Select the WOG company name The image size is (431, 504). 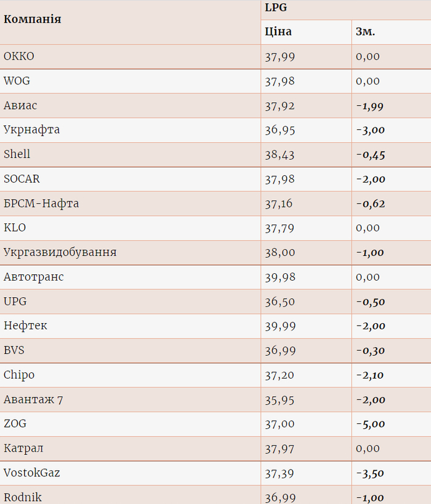pyautogui.click(x=17, y=81)
